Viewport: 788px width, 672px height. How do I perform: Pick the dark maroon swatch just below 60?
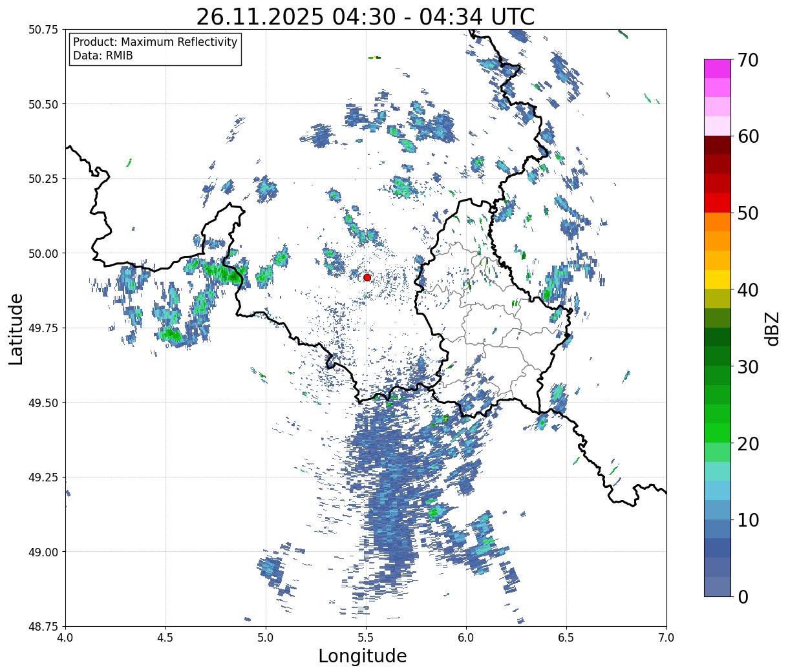coord(718,145)
